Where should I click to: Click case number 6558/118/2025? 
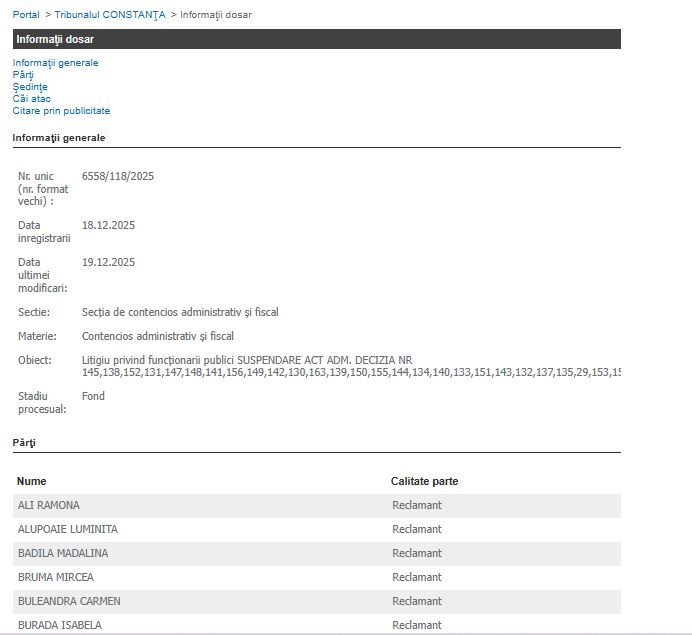click(118, 177)
